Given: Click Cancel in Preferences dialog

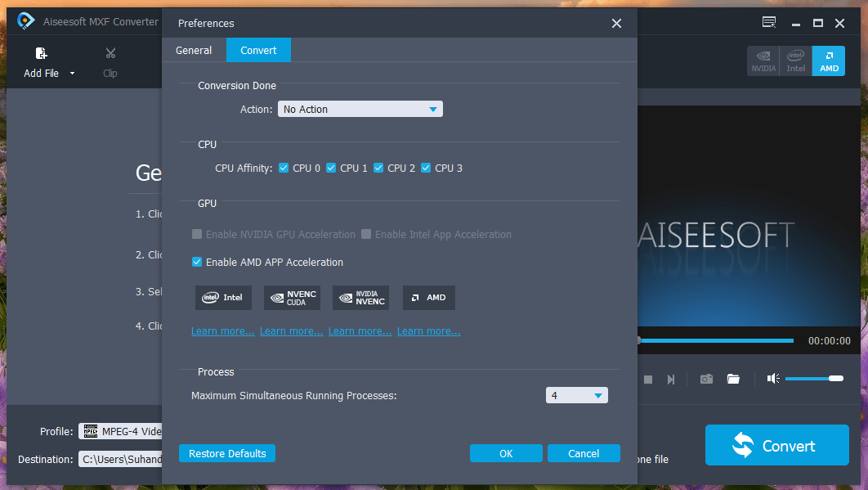Looking at the screenshot, I should coord(584,453).
